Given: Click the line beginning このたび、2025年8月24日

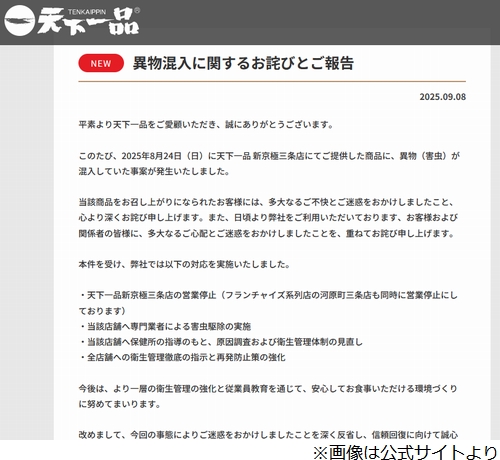Looking at the screenshot, I should 269,156.
